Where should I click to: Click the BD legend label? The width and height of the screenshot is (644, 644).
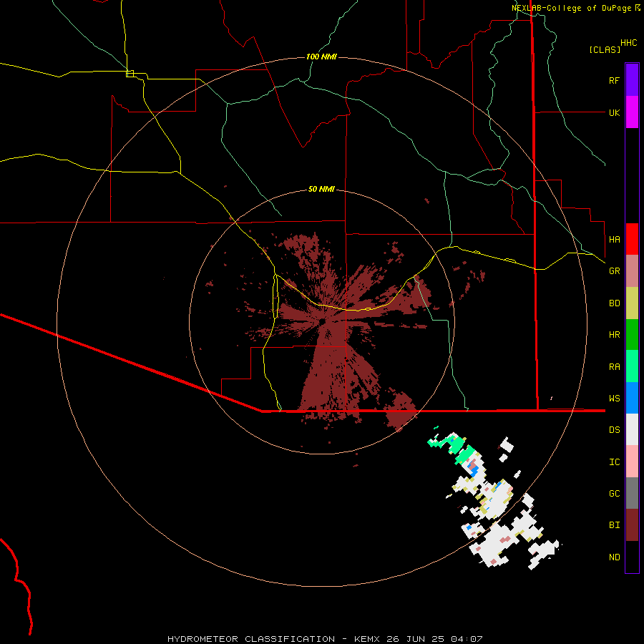614,303
